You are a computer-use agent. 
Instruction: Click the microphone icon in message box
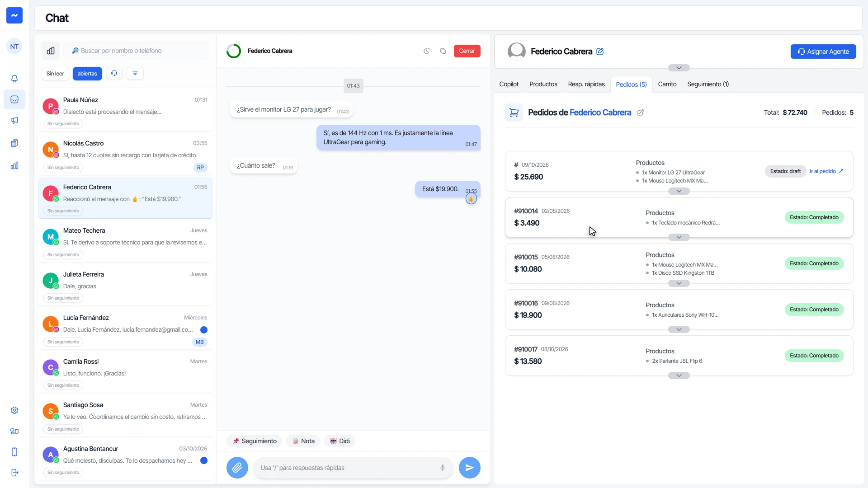443,468
